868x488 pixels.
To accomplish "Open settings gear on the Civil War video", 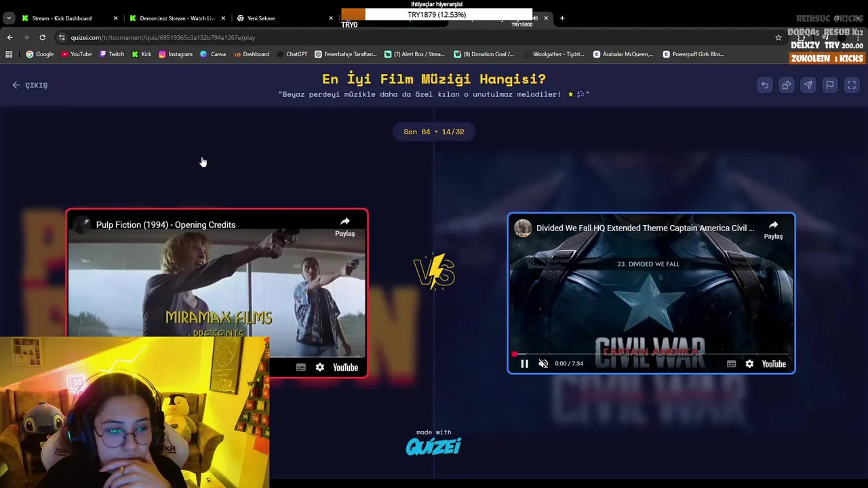I will [749, 364].
